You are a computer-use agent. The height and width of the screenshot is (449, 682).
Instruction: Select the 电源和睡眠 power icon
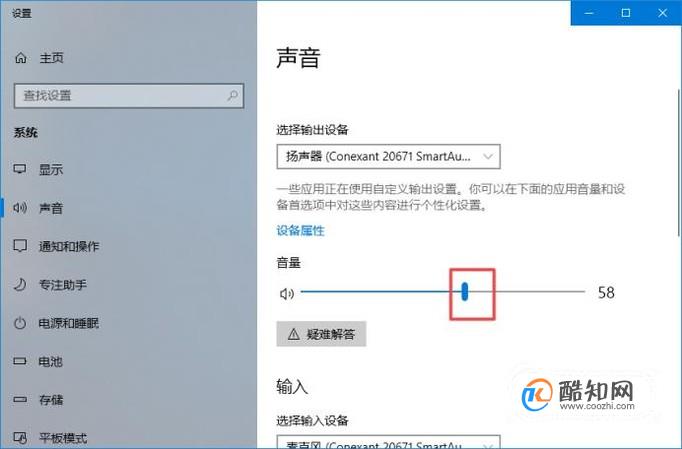click(x=20, y=323)
